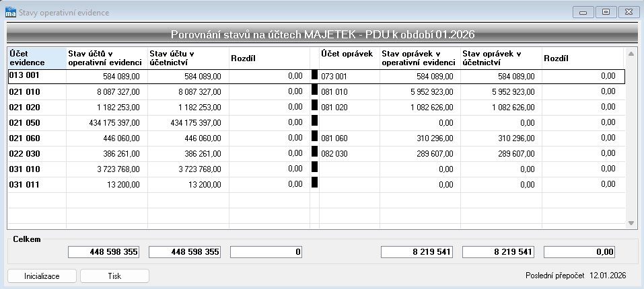Click Stav oprávek v operativní evidenci header
The width and height of the screenshot is (644, 289).
click(420, 58)
